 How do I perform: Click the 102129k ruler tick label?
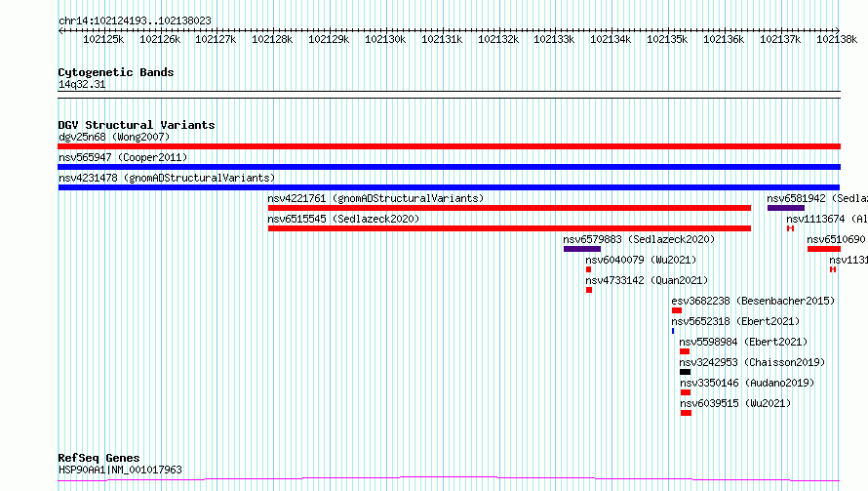click(329, 39)
